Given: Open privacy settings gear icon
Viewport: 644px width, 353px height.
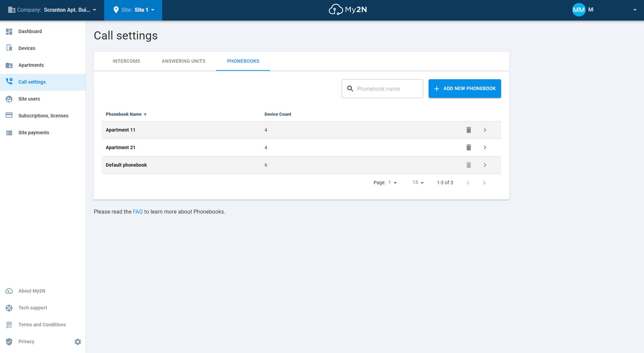Looking at the screenshot, I should (x=78, y=342).
